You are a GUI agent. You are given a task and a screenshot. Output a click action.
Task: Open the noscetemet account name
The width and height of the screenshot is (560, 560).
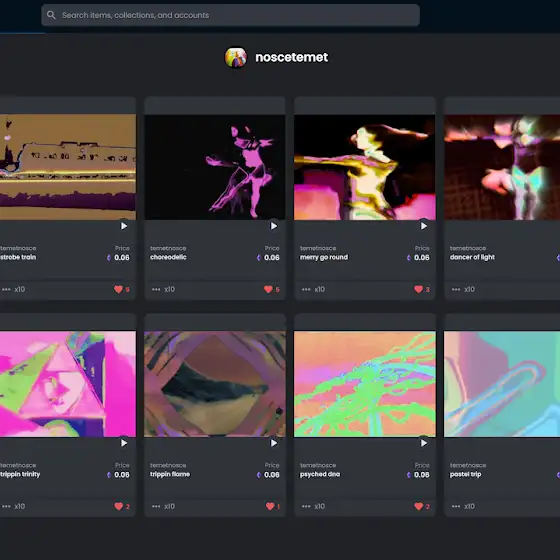coord(291,58)
